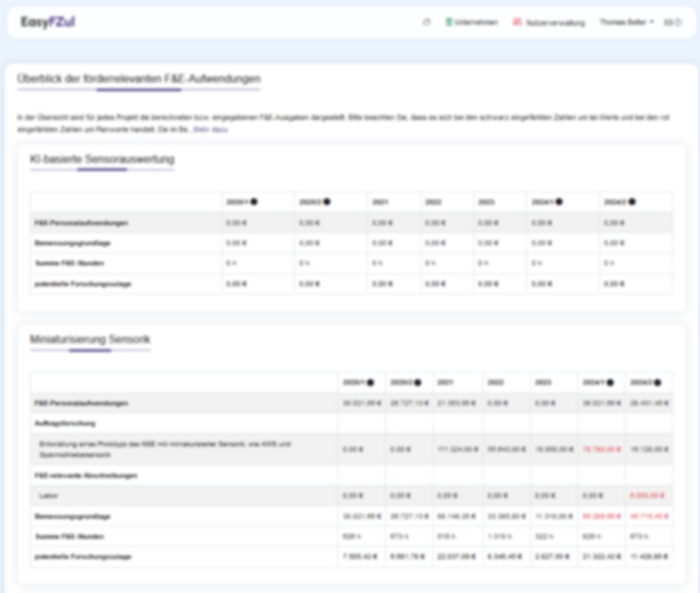
Task: Click the info icon beside 2024/1 in KI-basierte Sensorauswertung table
Action: click(x=559, y=202)
